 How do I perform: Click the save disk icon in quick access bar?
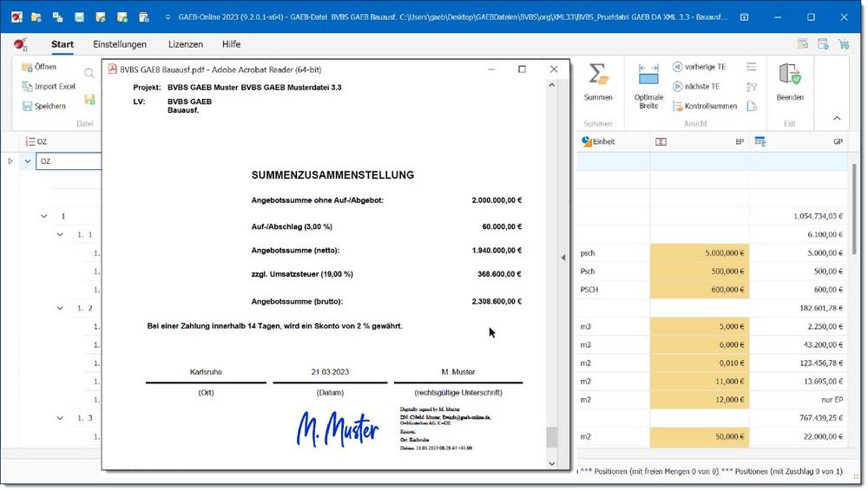click(x=79, y=17)
